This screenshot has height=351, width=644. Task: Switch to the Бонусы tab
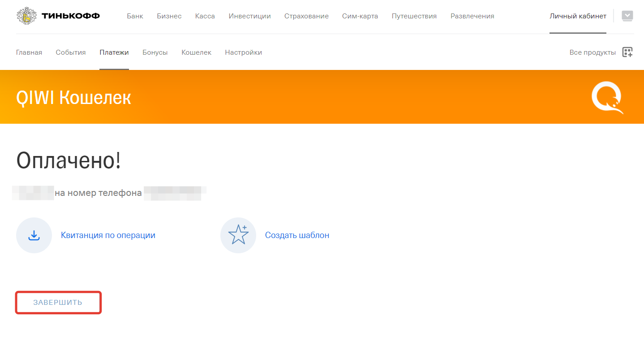pos(155,52)
